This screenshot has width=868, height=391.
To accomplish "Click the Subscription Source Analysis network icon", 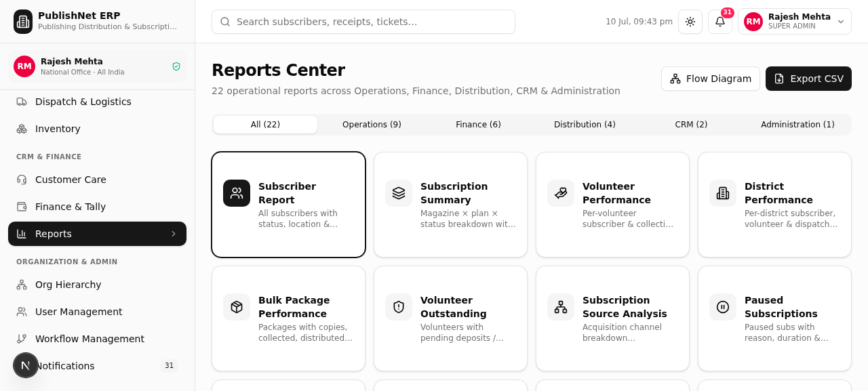I will [561, 307].
